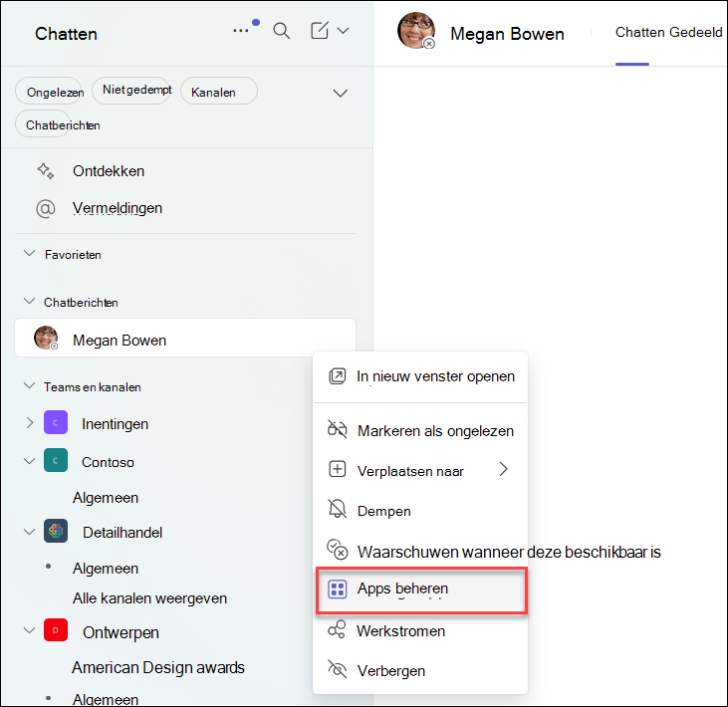The height and width of the screenshot is (707, 728).
Task: Expand Verplaatsen naar submenu arrow
Action: pyautogui.click(x=504, y=469)
